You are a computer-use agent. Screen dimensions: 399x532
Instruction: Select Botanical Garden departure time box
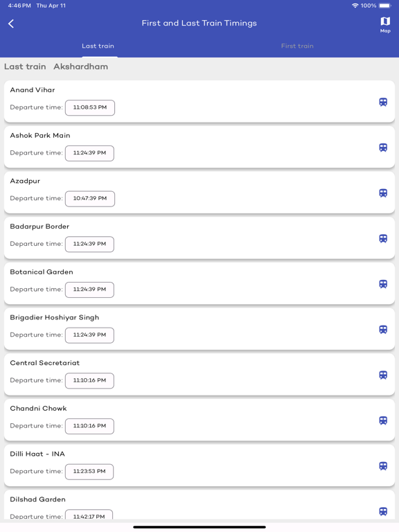coord(89,290)
